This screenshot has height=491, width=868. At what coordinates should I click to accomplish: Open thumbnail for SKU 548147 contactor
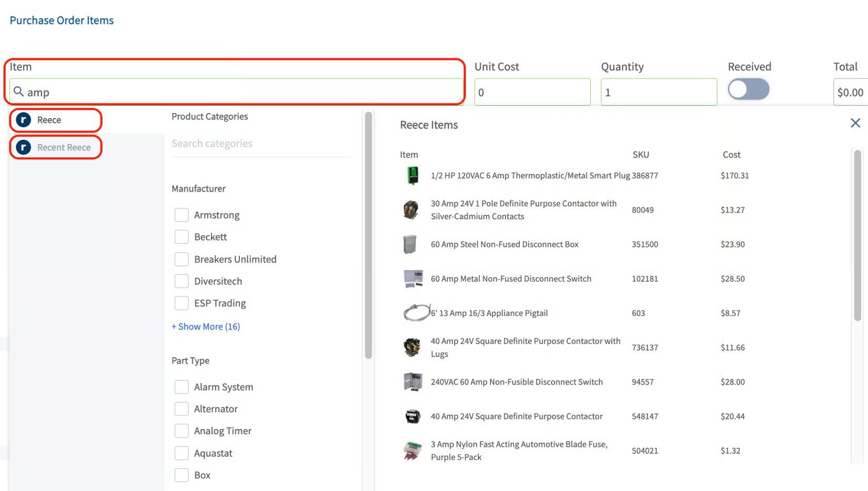pyautogui.click(x=413, y=416)
